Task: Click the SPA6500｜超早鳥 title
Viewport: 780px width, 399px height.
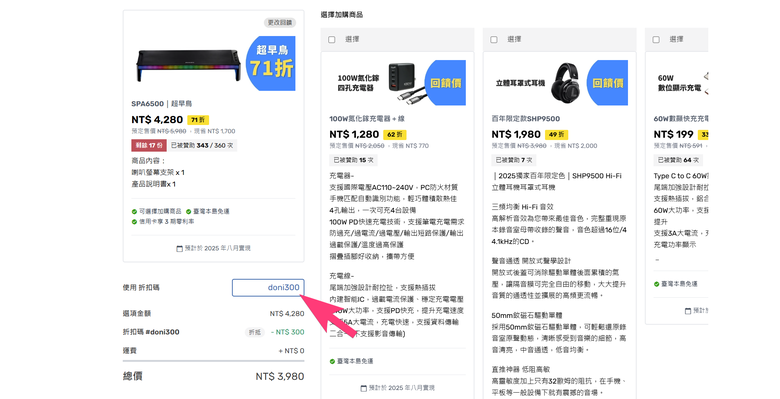Action: [162, 104]
